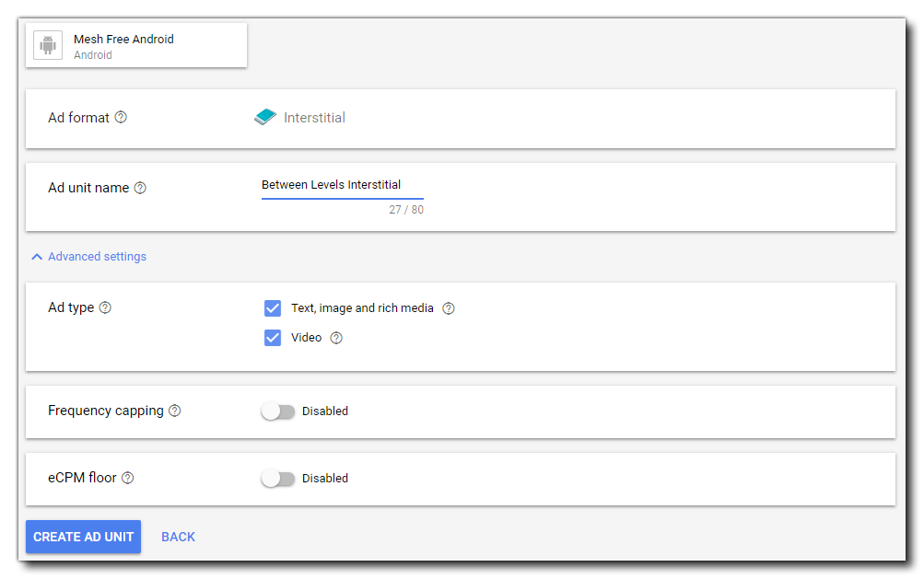Screen dimensions: 924x579
Task: Click the Advanced settings link text
Action: (97, 257)
